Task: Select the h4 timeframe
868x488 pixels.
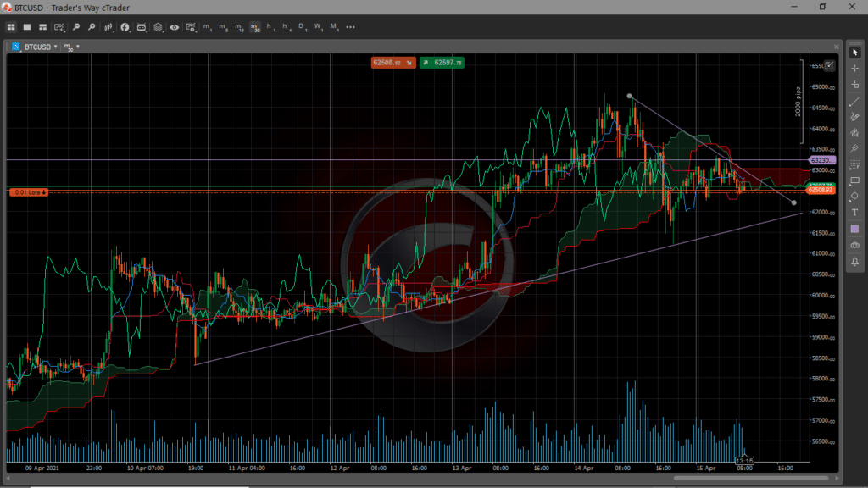Action: click(287, 27)
